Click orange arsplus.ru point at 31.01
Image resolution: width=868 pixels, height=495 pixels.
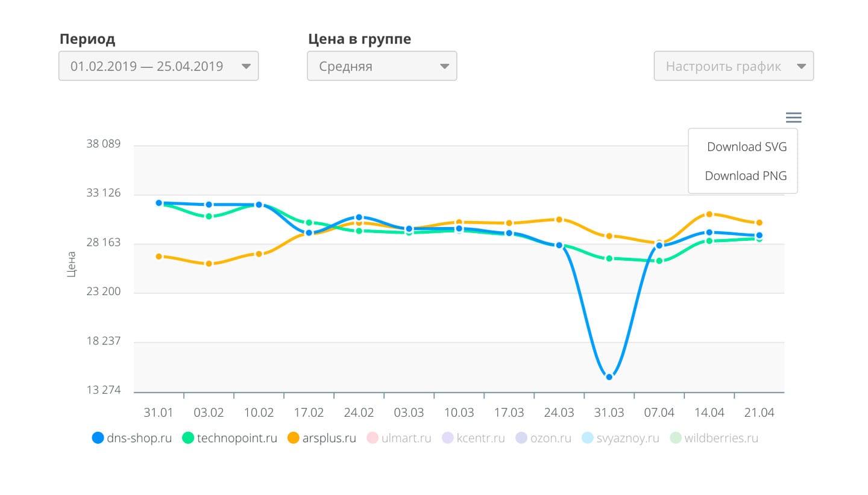pos(159,257)
